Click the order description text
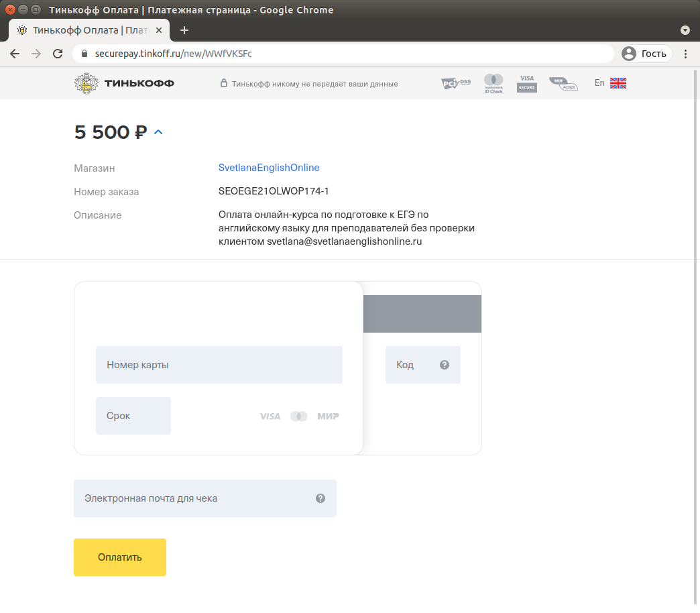This screenshot has width=700, height=613. click(x=347, y=228)
